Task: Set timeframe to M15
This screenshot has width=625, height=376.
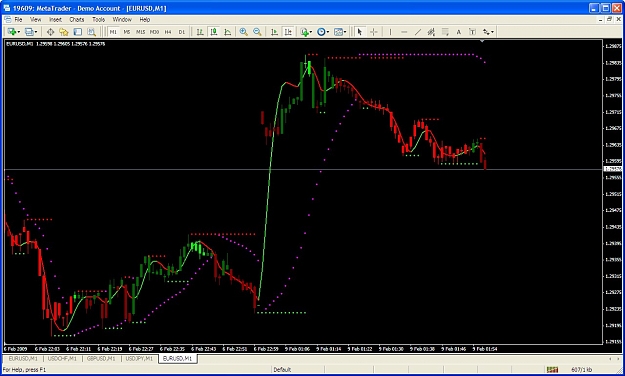Action: tap(140, 32)
